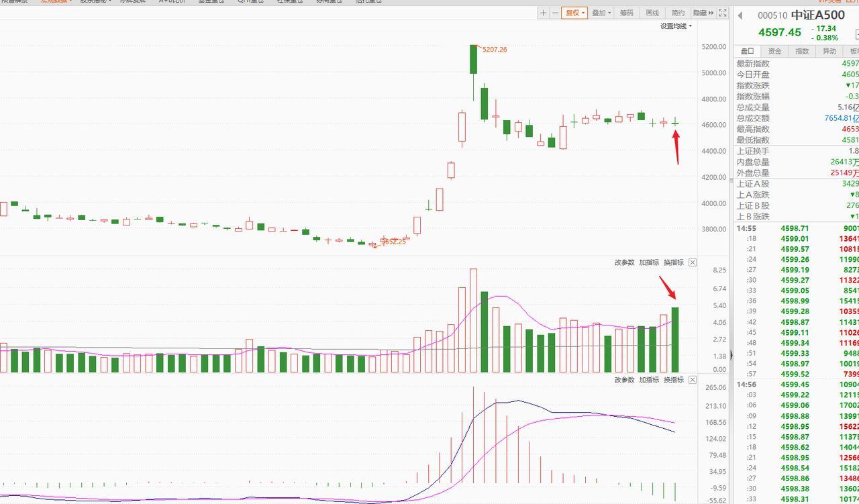
Task: Click 加指标 in MACD panel
Action: point(649,380)
